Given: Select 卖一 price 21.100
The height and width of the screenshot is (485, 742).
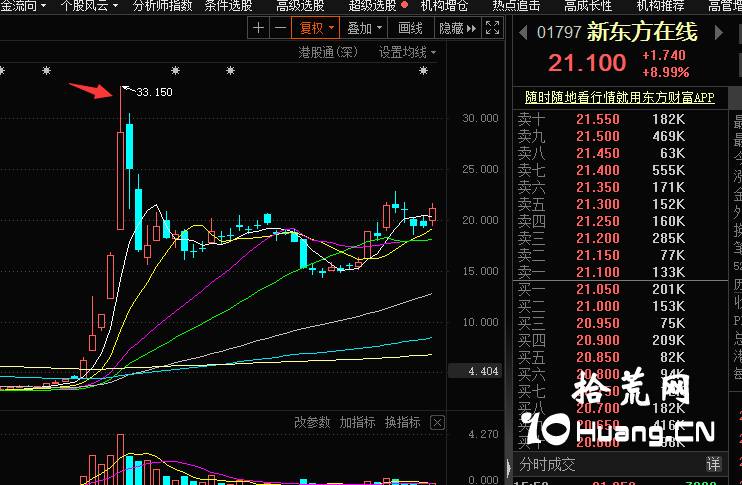Looking at the screenshot, I should click(x=598, y=272).
